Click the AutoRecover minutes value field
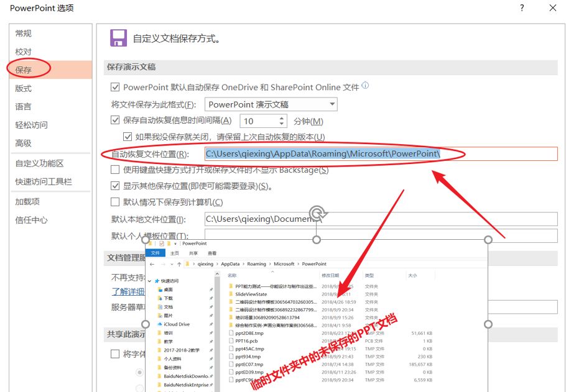Image resolution: width=566 pixels, height=392 pixels. (x=259, y=121)
